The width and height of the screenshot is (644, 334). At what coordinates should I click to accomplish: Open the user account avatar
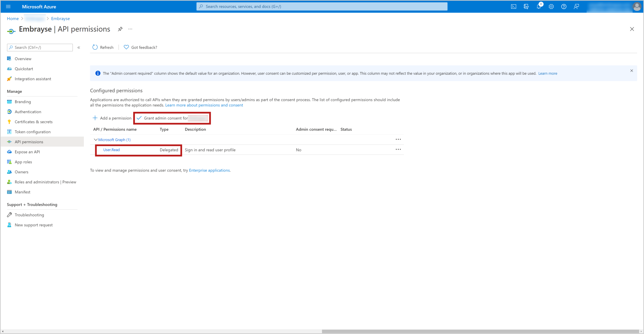pyautogui.click(x=637, y=6)
